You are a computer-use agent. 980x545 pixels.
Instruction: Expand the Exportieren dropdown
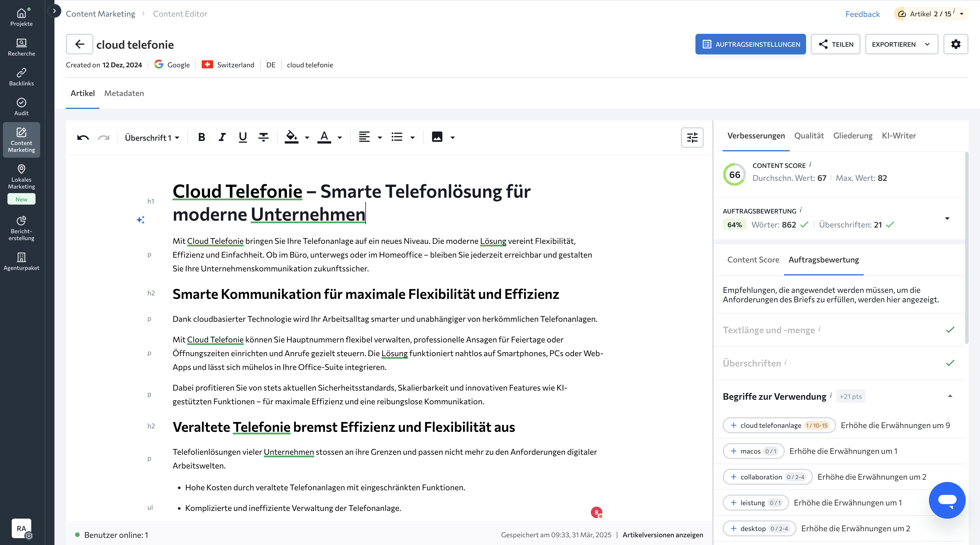point(901,44)
